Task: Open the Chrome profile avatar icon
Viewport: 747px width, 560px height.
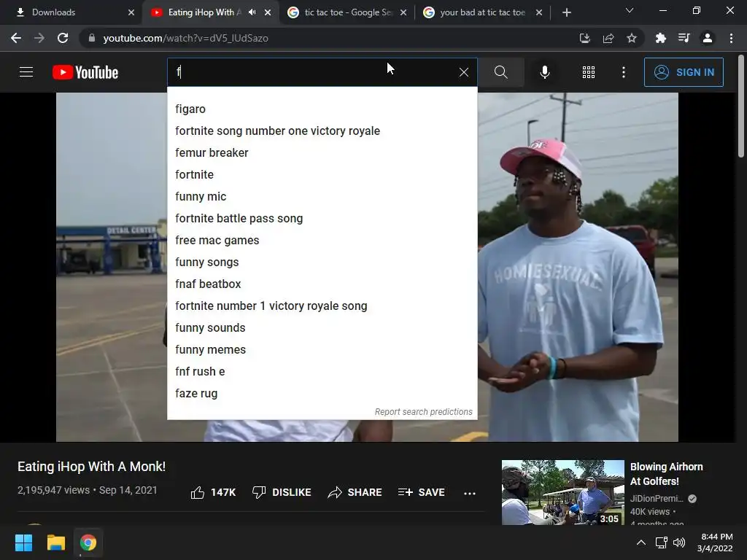Action: [708, 38]
